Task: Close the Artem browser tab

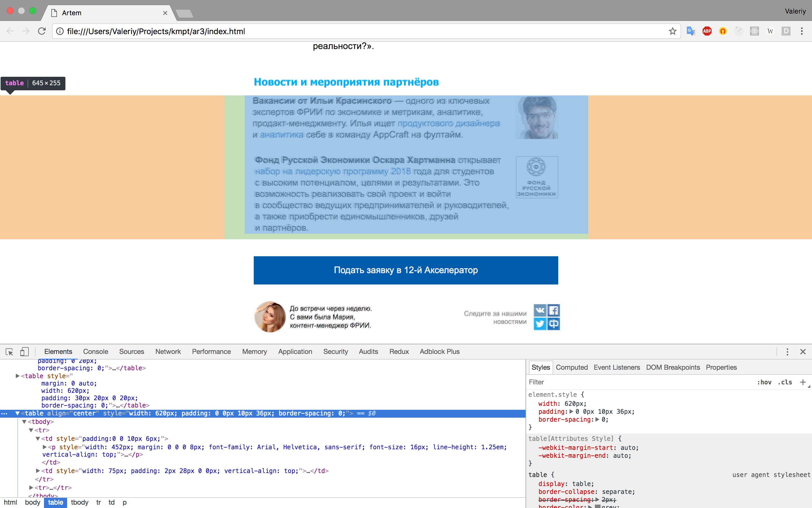Action: [x=165, y=13]
